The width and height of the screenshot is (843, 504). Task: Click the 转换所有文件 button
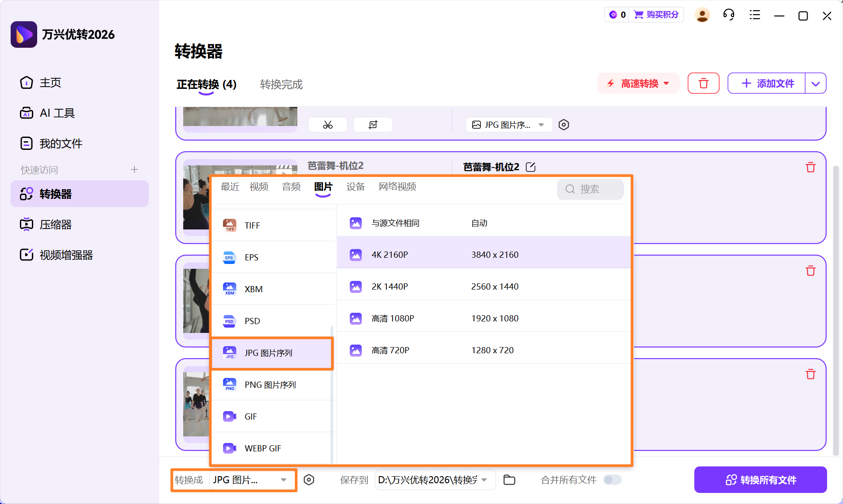[x=760, y=480]
